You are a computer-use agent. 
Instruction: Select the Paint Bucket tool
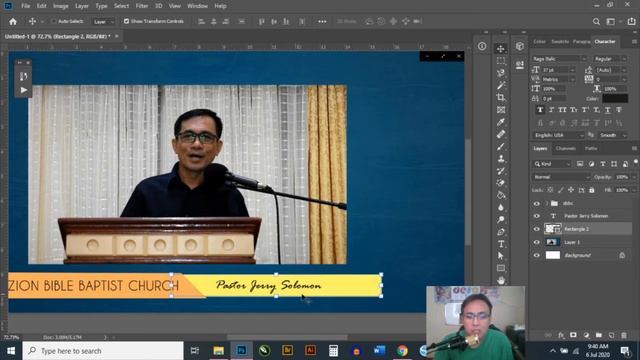coord(501,196)
